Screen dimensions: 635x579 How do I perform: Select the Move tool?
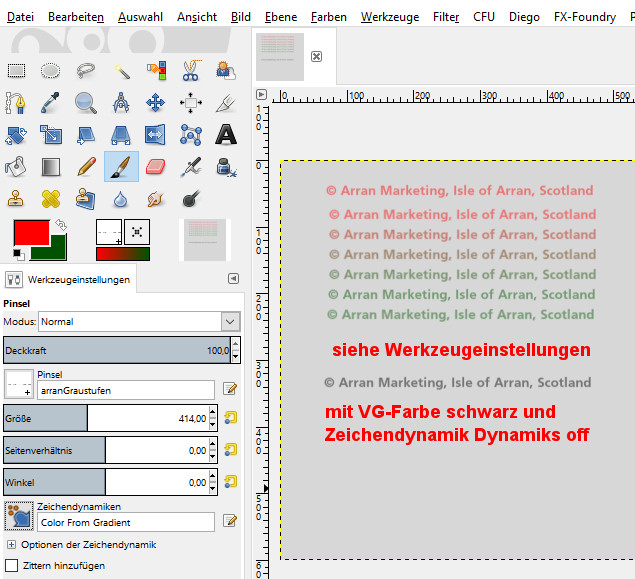click(156, 103)
